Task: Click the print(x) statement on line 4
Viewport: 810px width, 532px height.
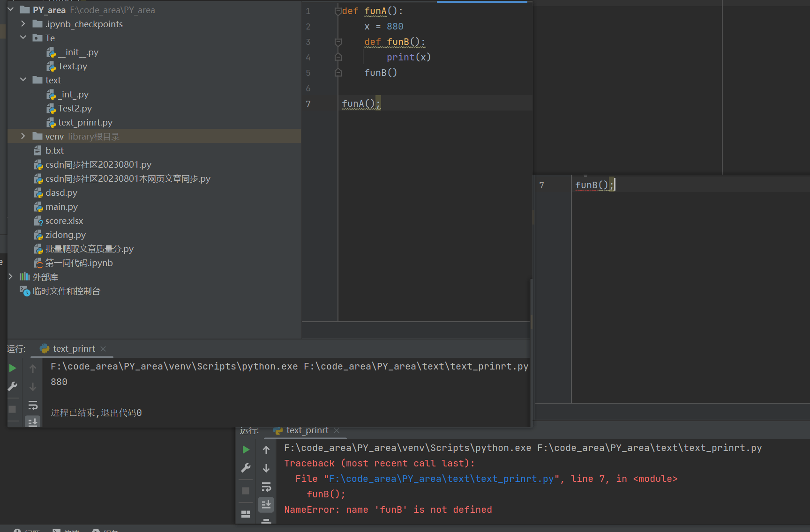Action: coord(409,57)
